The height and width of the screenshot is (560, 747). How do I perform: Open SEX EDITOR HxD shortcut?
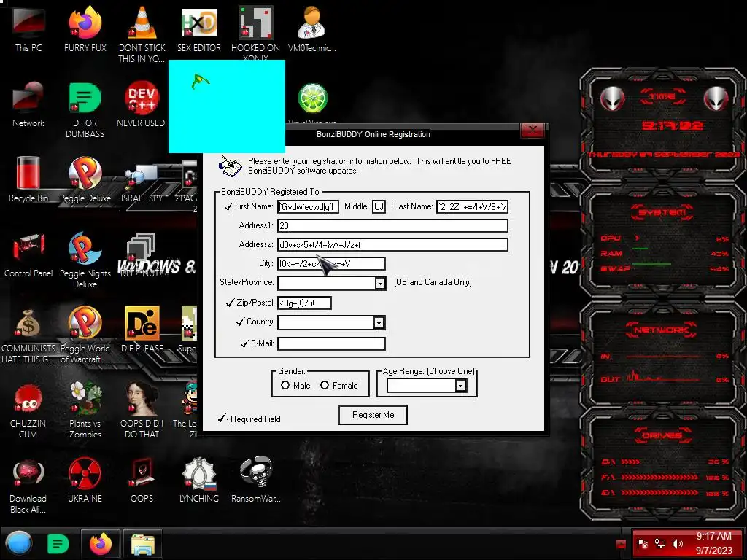click(x=198, y=29)
